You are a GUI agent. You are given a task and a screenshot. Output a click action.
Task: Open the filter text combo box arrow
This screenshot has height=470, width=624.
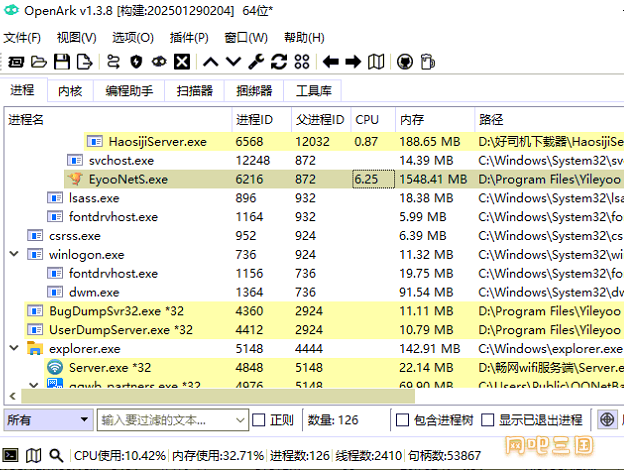coord(240,420)
